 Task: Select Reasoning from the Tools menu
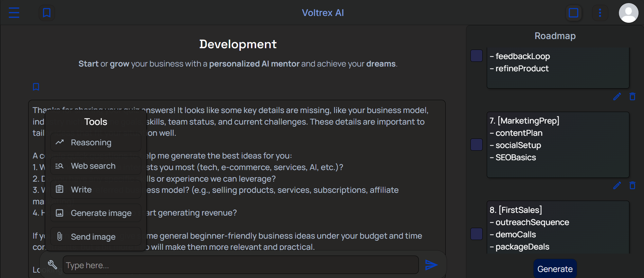tap(96, 142)
